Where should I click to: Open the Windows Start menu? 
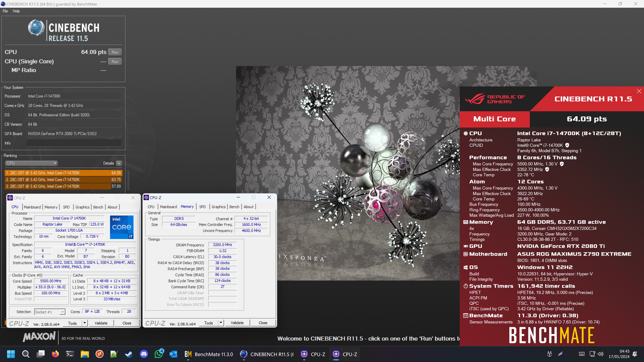11,354
